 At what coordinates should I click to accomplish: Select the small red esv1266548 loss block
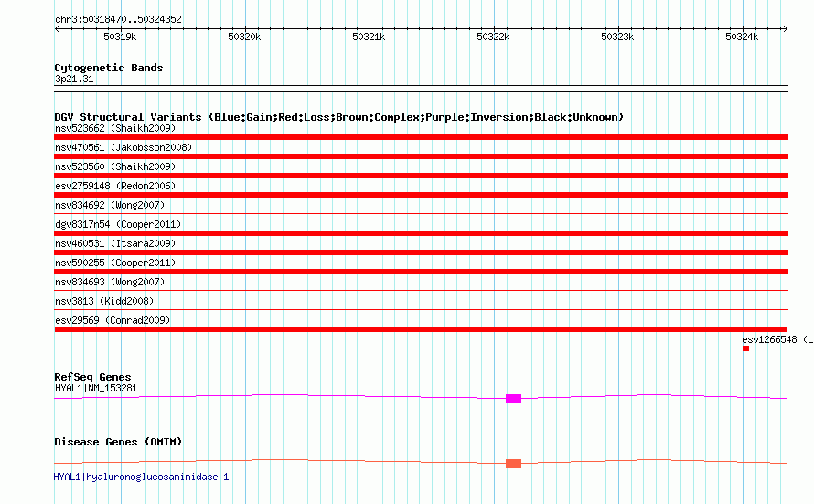pos(745,349)
